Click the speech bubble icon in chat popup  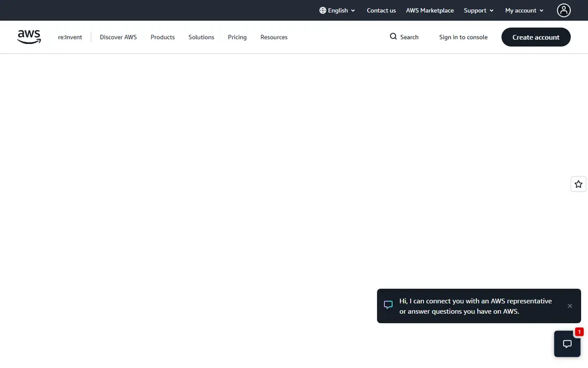(x=388, y=304)
